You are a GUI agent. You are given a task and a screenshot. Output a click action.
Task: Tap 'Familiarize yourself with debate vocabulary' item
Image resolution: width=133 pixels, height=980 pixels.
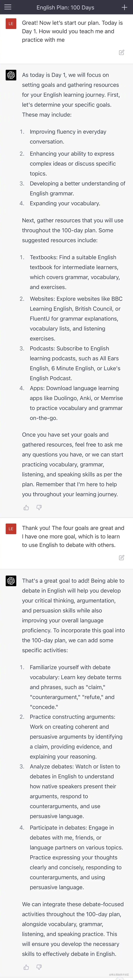[75, 687]
